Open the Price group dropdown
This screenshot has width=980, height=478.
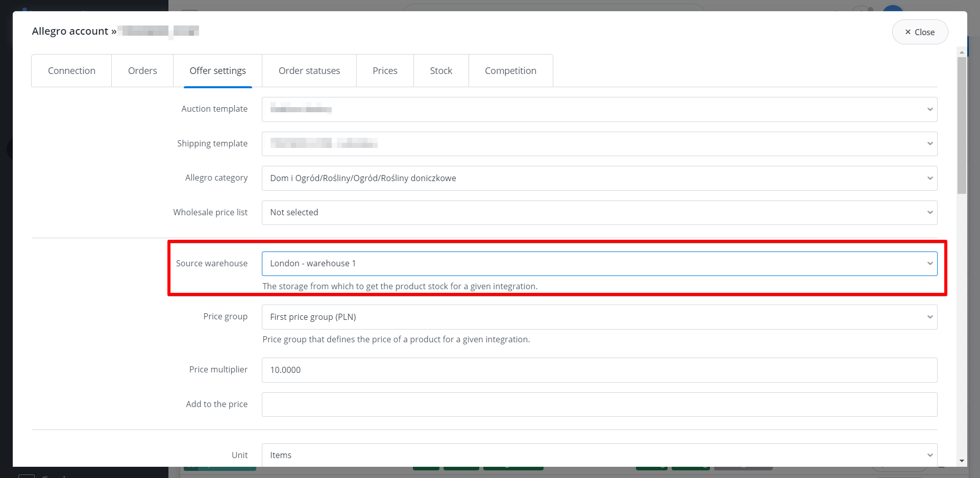[x=599, y=317]
